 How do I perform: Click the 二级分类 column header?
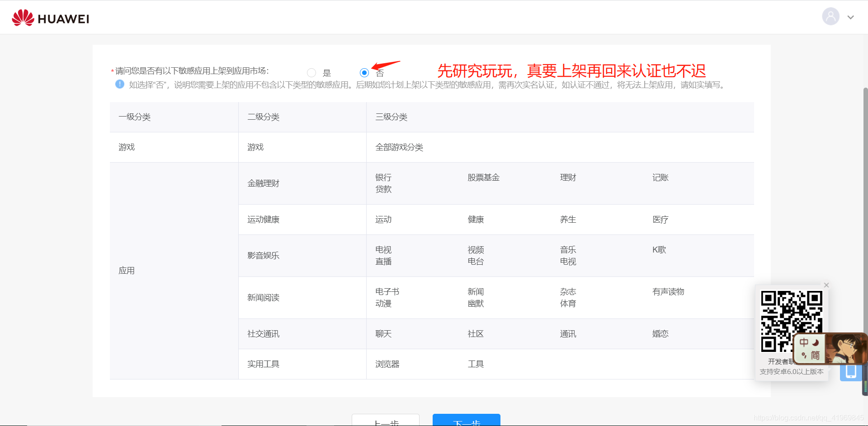coord(302,117)
